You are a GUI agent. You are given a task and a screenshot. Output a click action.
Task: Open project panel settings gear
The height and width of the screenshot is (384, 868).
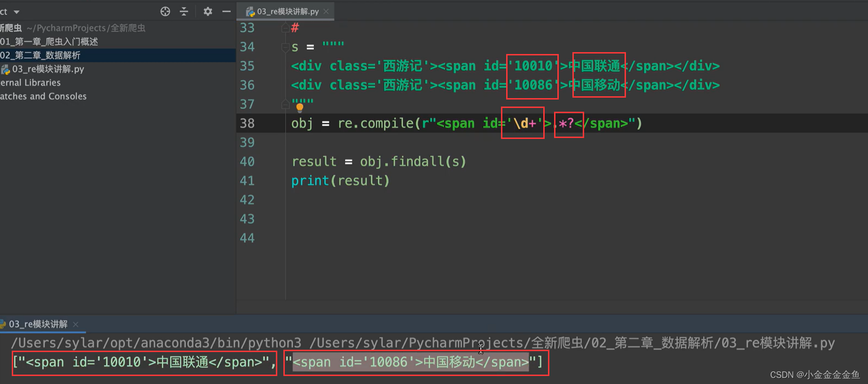pyautogui.click(x=208, y=11)
